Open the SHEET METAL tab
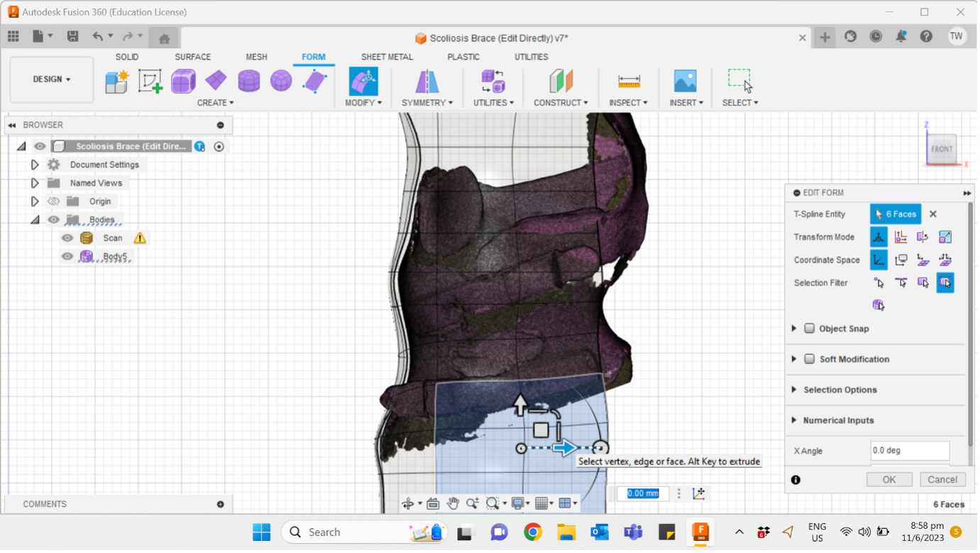The image size is (980, 553). tap(387, 57)
